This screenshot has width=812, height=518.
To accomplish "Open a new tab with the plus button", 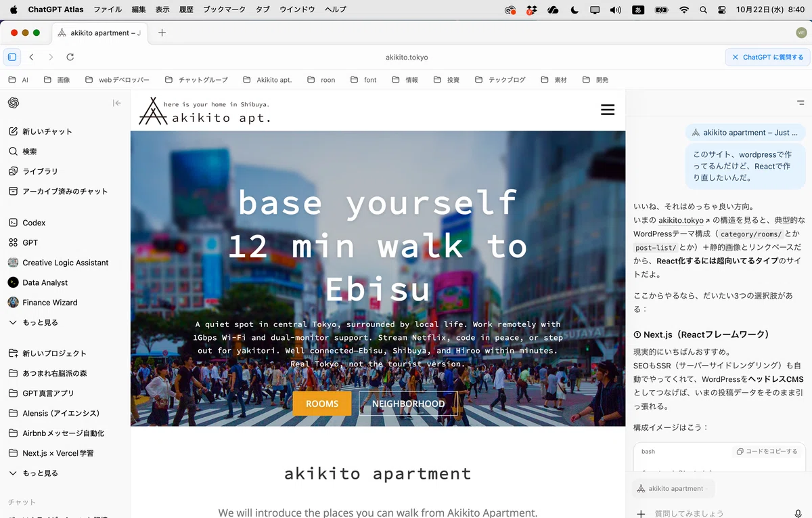I will [162, 33].
